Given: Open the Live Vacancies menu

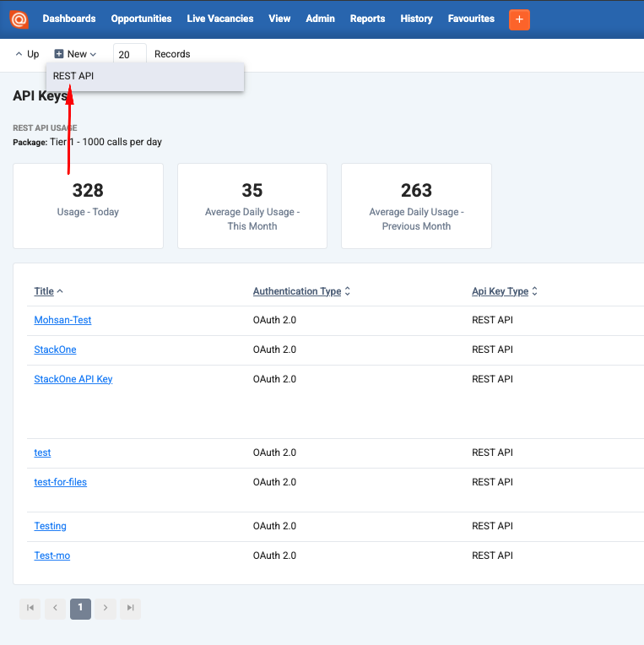Looking at the screenshot, I should tap(220, 19).
